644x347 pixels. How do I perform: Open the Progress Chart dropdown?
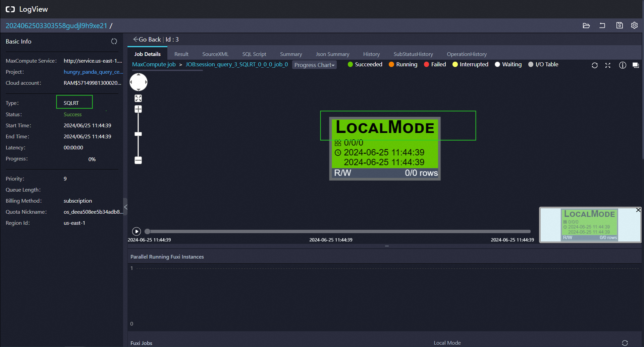tap(314, 65)
